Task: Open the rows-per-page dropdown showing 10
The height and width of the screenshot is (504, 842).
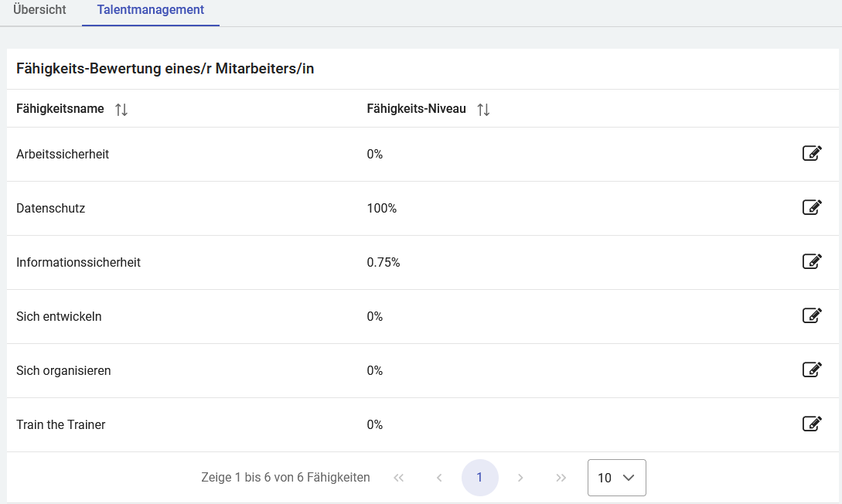Action: (x=616, y=478)
